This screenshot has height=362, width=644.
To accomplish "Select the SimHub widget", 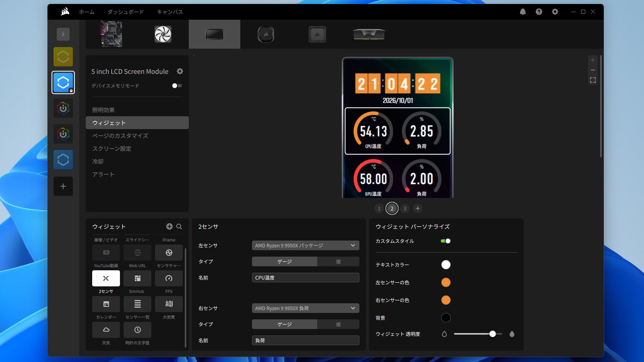I will 137,278.
